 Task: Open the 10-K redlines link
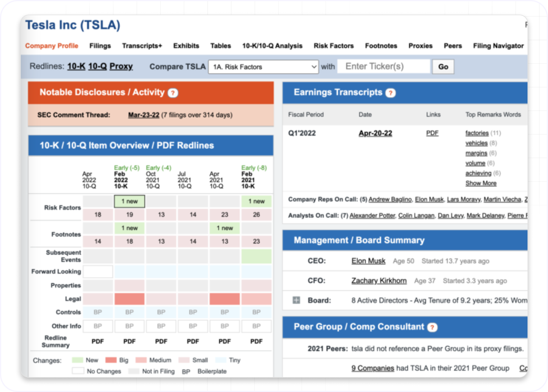(x=76, y=66)
